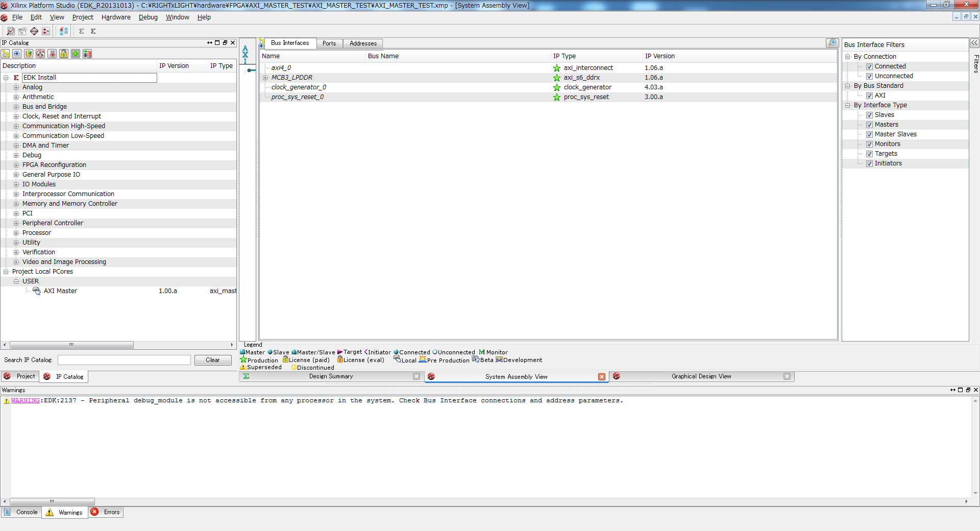
Task: Collapse the By Connection filter group
Action: tap(848, 57)
